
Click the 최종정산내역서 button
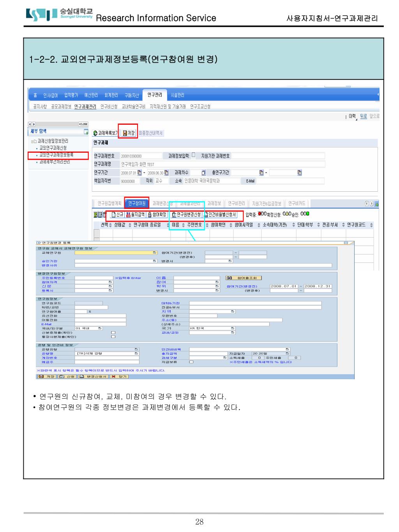coord(150,133)
